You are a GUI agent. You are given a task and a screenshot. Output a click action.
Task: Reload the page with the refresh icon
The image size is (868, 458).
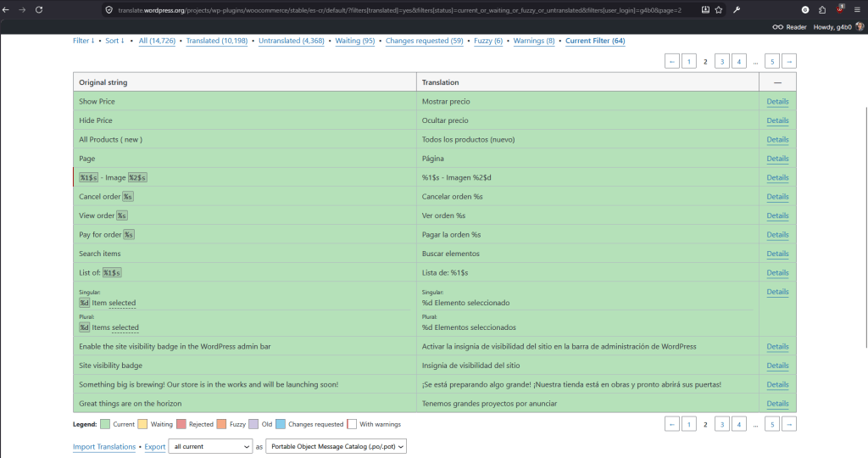[x=39, y=10]
